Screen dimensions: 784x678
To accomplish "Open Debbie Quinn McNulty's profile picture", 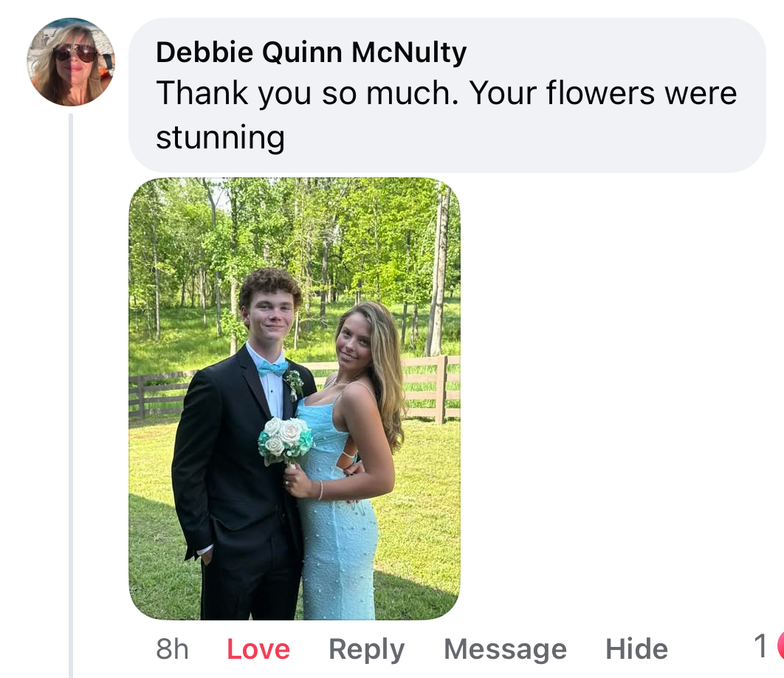I will click(71, 62).
